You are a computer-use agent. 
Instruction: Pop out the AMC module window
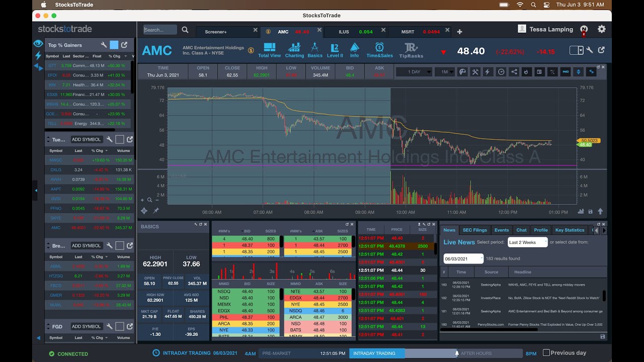[601, 50]
